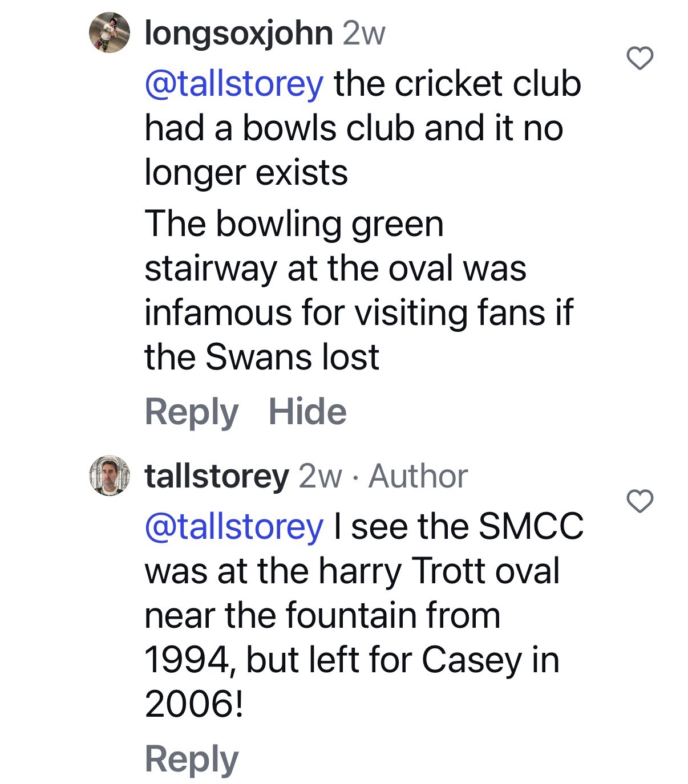Tap the @tallstorey mention in longsoxjohn's comment
The width and height of the screenshot is (688, 784).
click(x=234, y=84)
